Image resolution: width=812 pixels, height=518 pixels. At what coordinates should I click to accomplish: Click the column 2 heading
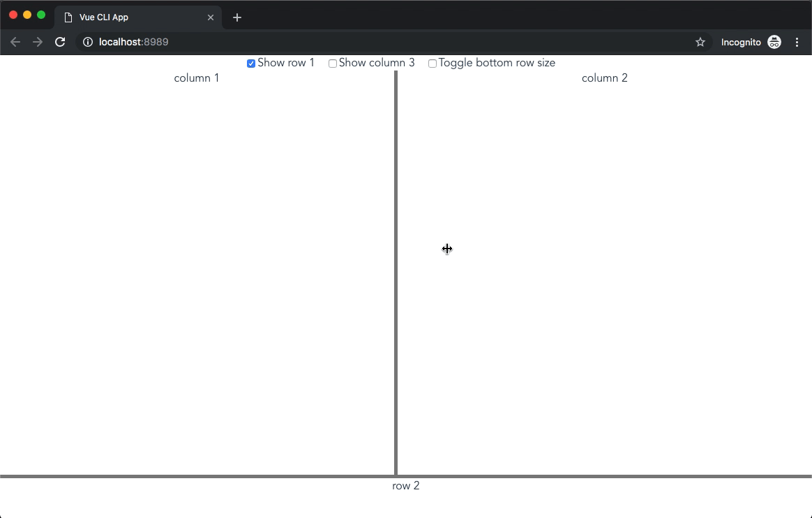[605, 77]
